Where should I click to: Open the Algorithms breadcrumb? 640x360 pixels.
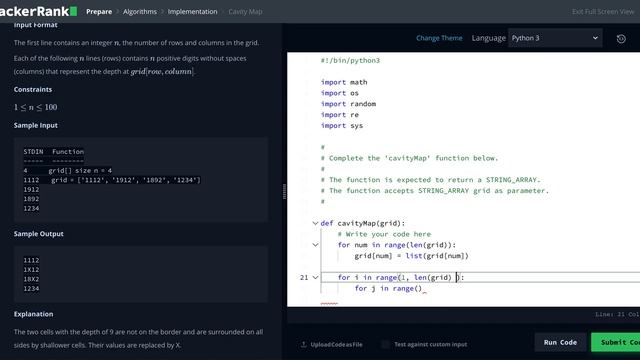tap(140, 12)
